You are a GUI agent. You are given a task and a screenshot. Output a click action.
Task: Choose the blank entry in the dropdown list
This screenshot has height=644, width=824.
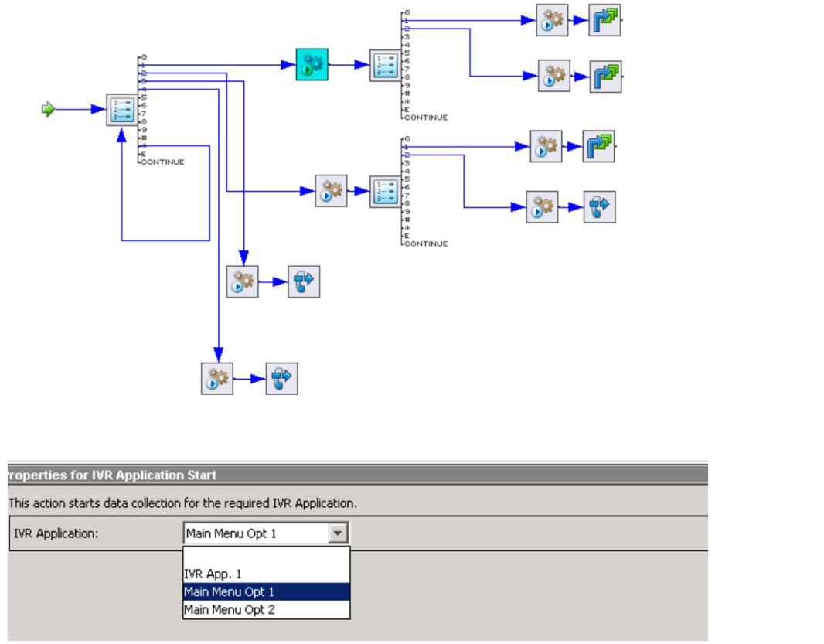tap(266, 557)
